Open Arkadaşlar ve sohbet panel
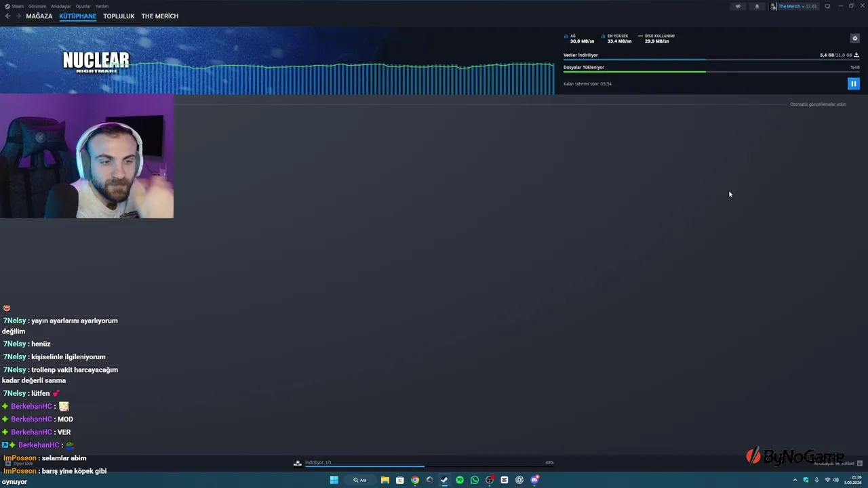Screen dimensions: 868x488 tap(838, 464)
